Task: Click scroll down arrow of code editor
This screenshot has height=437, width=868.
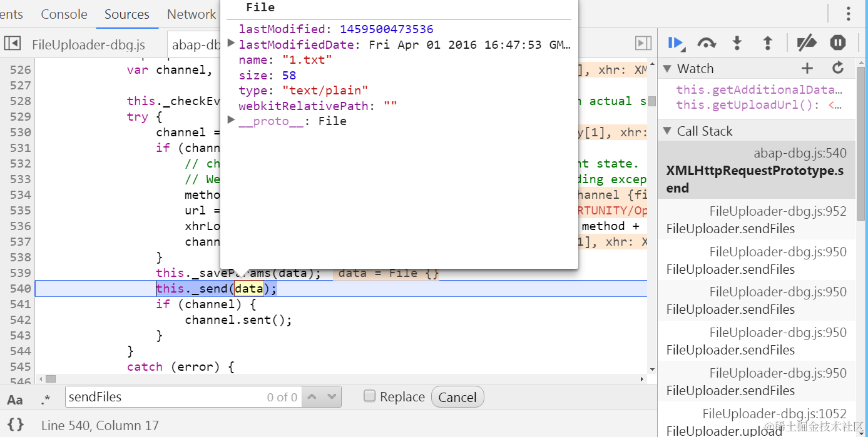Action: pos(652,369)
